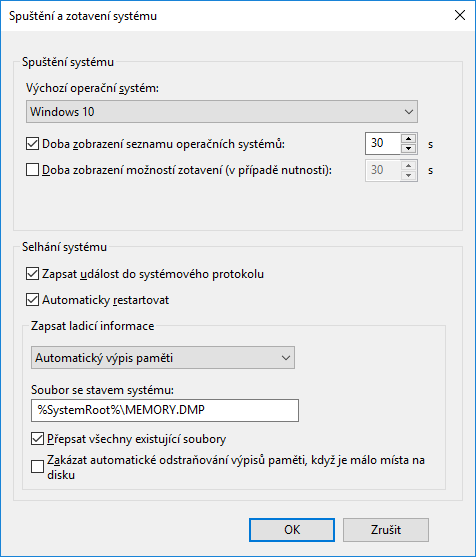Open the Windows 10 default OS dropdown
476x557 pixels.
222,112
